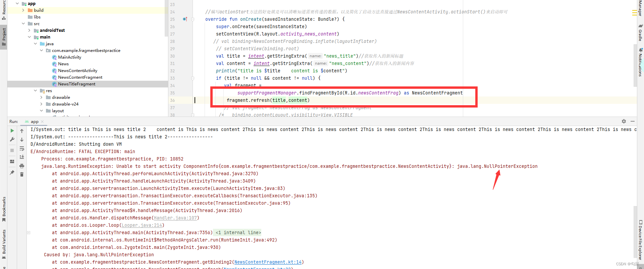This screenshot has width=644, height=269.
Task: Click line number 36 in the gutter
Action: point(172,100)
